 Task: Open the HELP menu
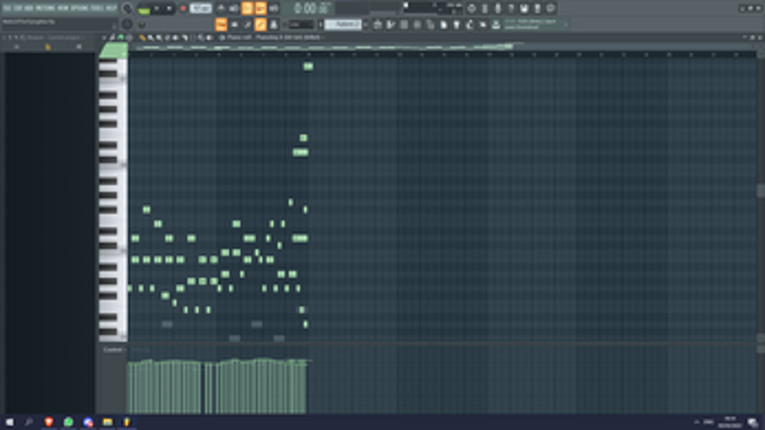pyautogui.click(x=111, y=8)
